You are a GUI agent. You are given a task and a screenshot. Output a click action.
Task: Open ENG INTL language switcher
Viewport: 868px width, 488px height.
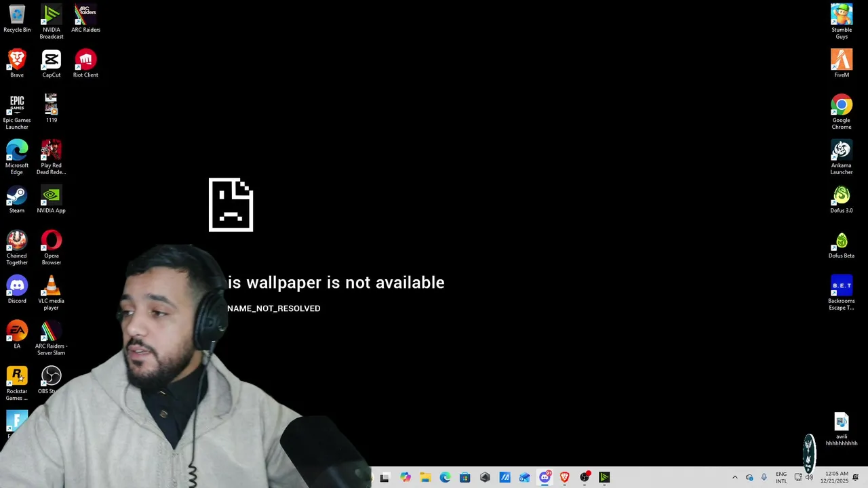[x=781, y=478]
